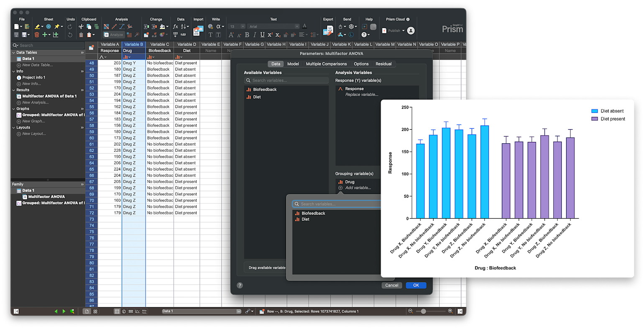Click the Import txt/xml file icon
Viewport: 644px width, 329px height.
point(198,31)
